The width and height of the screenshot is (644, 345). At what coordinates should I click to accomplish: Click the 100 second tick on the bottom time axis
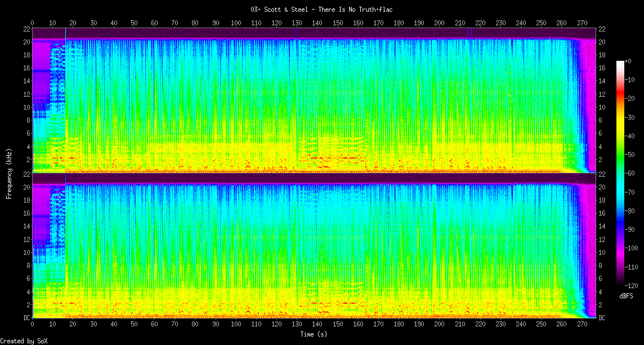[x=236, y=325]
